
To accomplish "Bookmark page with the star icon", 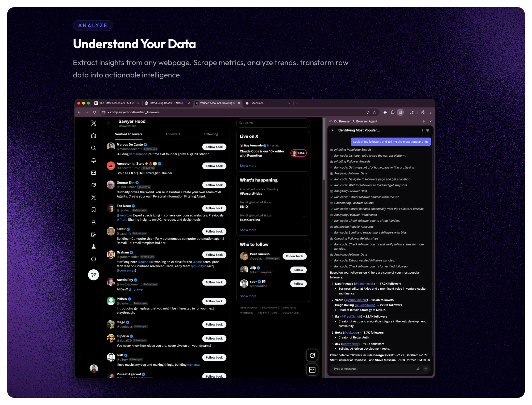I will point(375,112).
